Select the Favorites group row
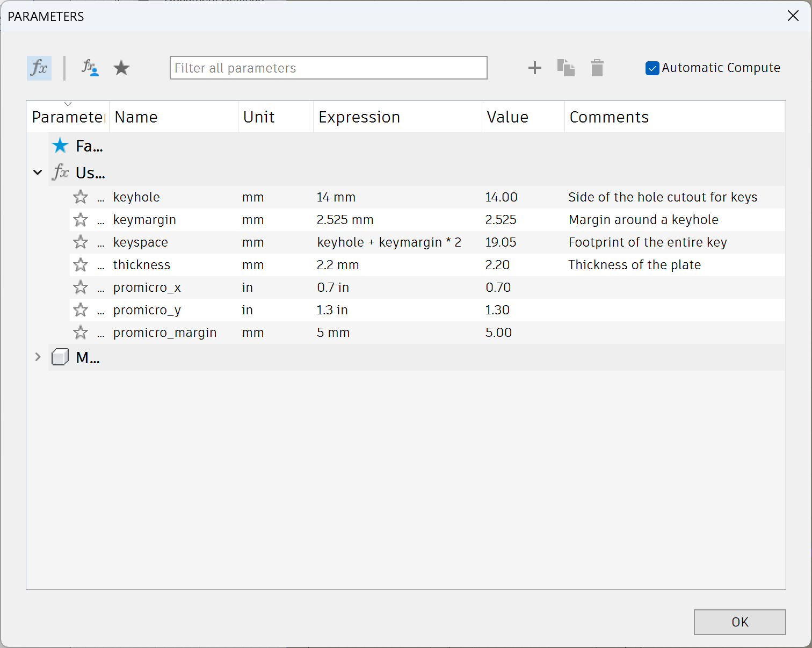812x648 pixels. [x=417, y=146]
